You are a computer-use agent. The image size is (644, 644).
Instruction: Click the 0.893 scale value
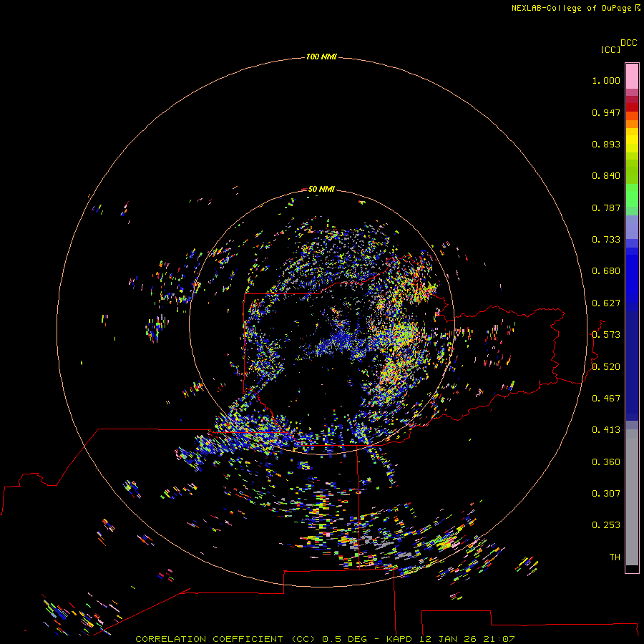606,144
